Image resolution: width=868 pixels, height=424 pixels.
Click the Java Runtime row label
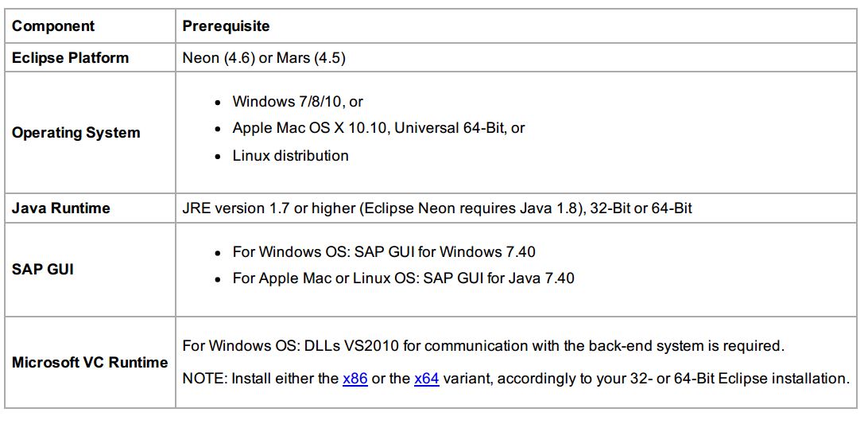[x=61, y=208]
